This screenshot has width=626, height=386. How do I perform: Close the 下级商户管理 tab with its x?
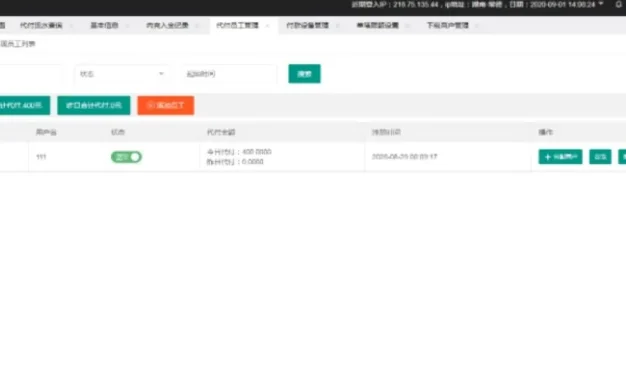(477, 26)
